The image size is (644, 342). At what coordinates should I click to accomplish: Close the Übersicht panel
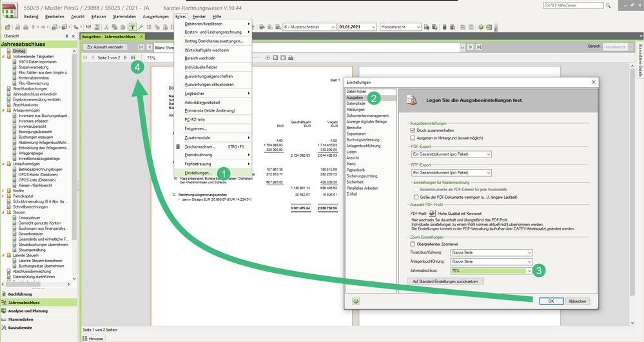tap(73, 36)
